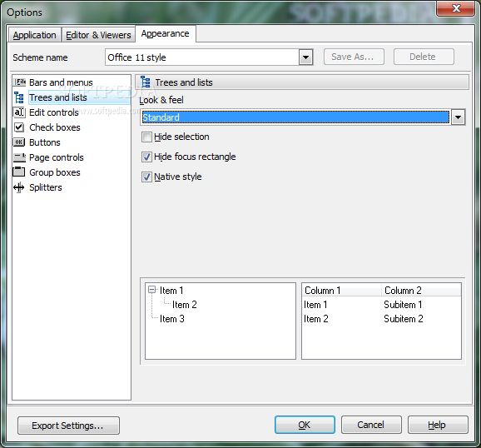This screenshot has height=448, width=481.
Task: Click the Edit controls icon
Action: pos(19,112)
